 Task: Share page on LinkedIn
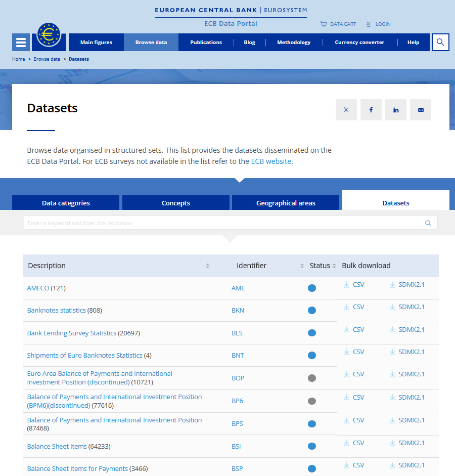396,110
